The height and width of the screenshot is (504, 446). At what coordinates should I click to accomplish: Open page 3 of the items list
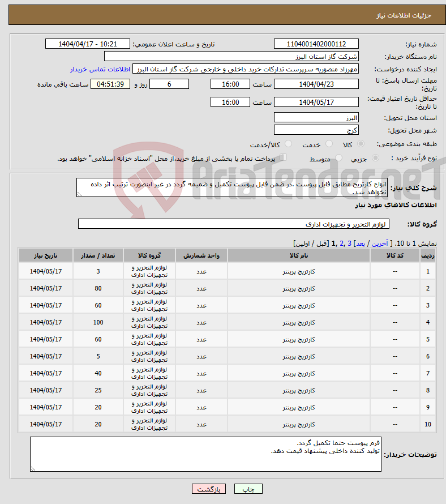click(x=349, y=244)
